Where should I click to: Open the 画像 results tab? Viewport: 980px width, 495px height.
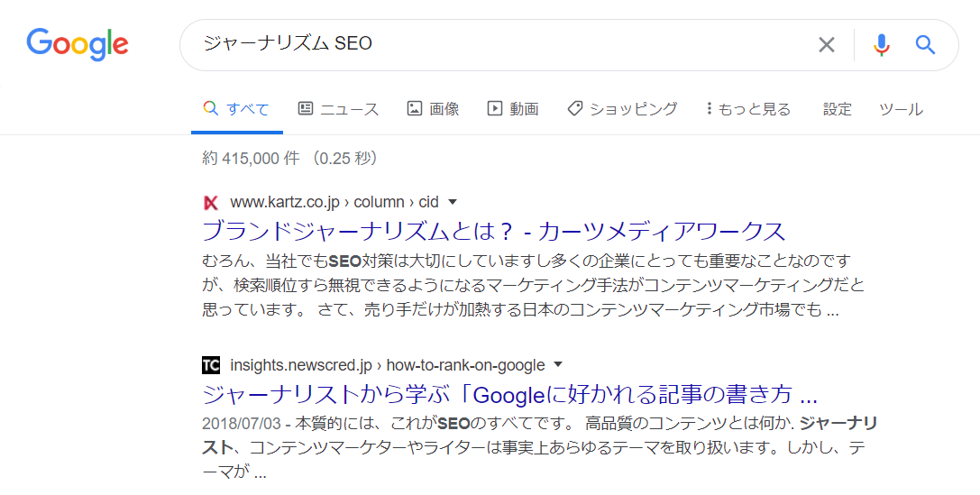(x=433, y=109)
